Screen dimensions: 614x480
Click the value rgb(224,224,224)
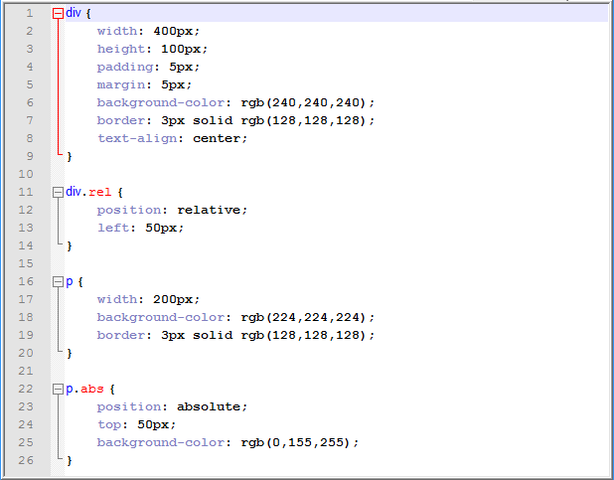coord(303,318)
